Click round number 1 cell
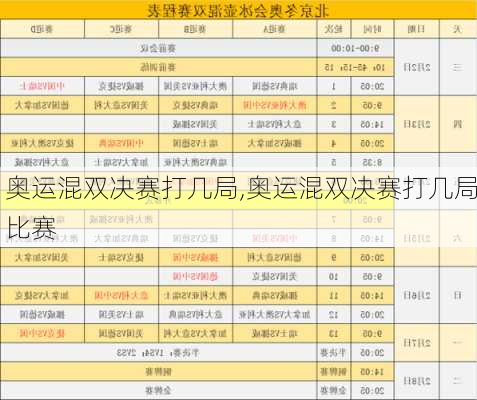 coord(334,86)
